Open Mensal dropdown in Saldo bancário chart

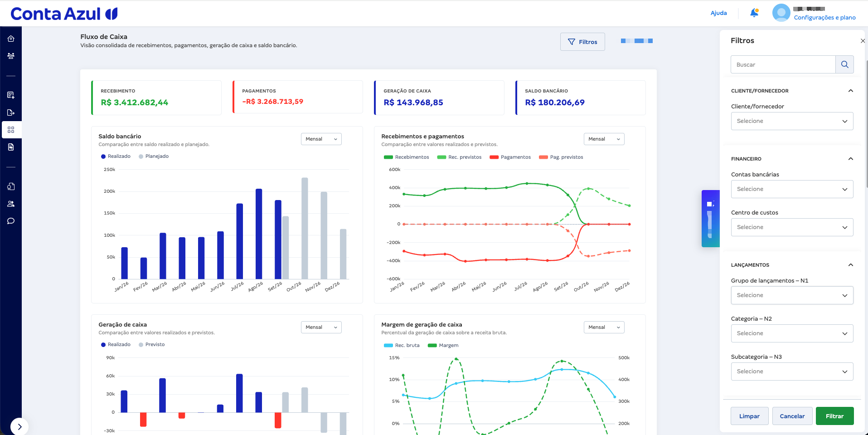pyautogui.click(x=321, y=139)
